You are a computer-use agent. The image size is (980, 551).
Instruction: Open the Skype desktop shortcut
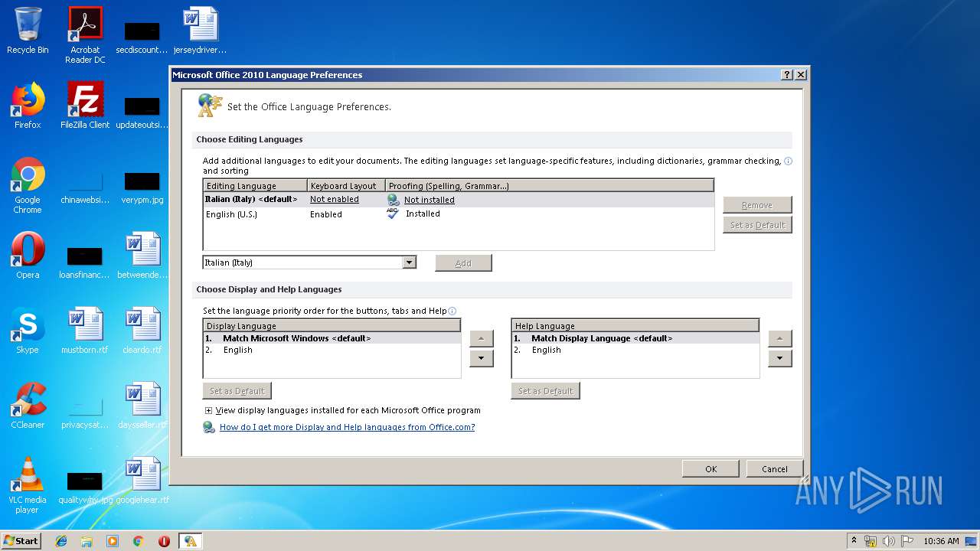click(x=28, y=331)
